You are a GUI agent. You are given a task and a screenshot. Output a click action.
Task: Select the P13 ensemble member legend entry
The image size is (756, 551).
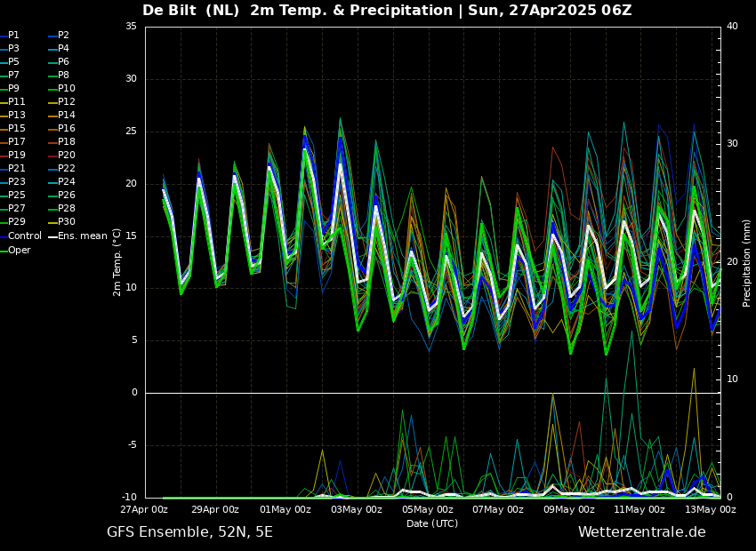click(x=17, y=116)
